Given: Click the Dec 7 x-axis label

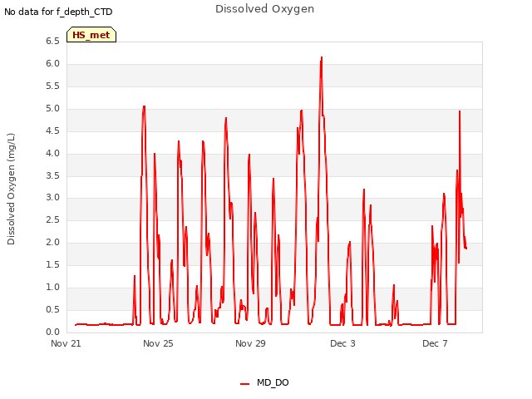Looking at the screenshot, I should (x=435, y=343).
